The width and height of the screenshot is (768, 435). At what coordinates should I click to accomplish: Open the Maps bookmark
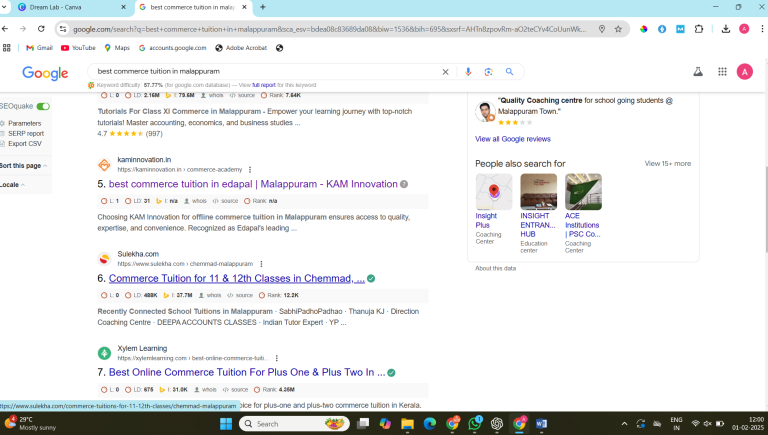pyautogui.click(x=117, y=48)
